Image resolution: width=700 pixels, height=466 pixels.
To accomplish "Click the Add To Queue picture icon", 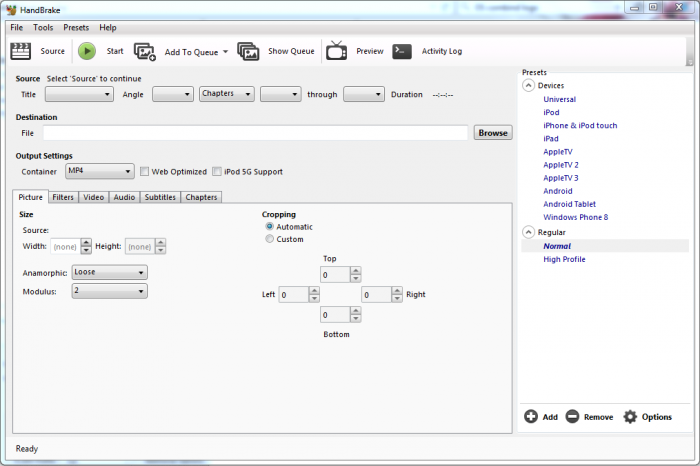I will tap(145, 52).
